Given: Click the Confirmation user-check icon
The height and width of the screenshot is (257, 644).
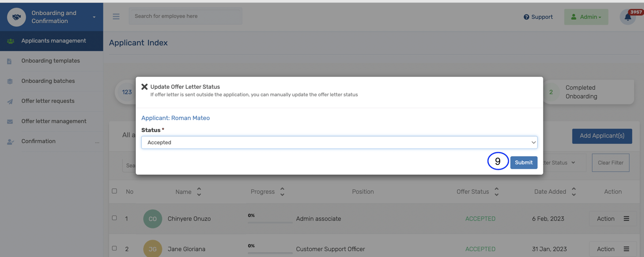Looking at the screenshot, I should coord(10,142).
